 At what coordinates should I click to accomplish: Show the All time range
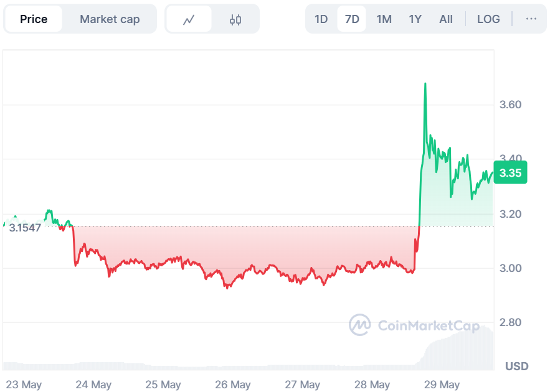click(446, 19)
